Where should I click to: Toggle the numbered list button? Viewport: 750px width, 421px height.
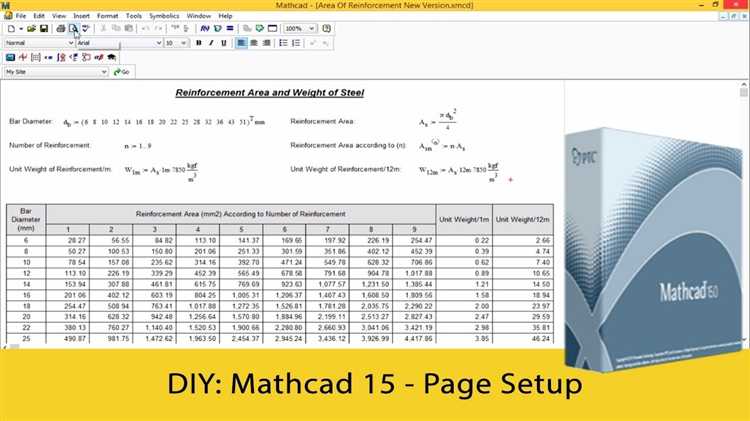[x=296, y=43]
